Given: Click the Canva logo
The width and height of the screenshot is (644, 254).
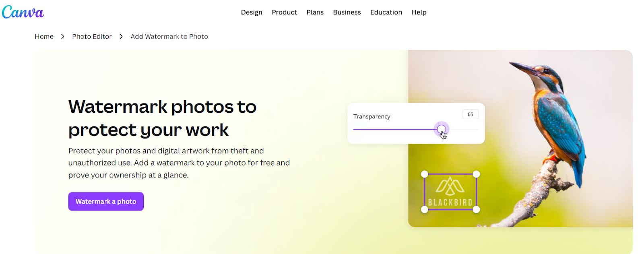Looking at the screenshot, I should pos(23,12).
